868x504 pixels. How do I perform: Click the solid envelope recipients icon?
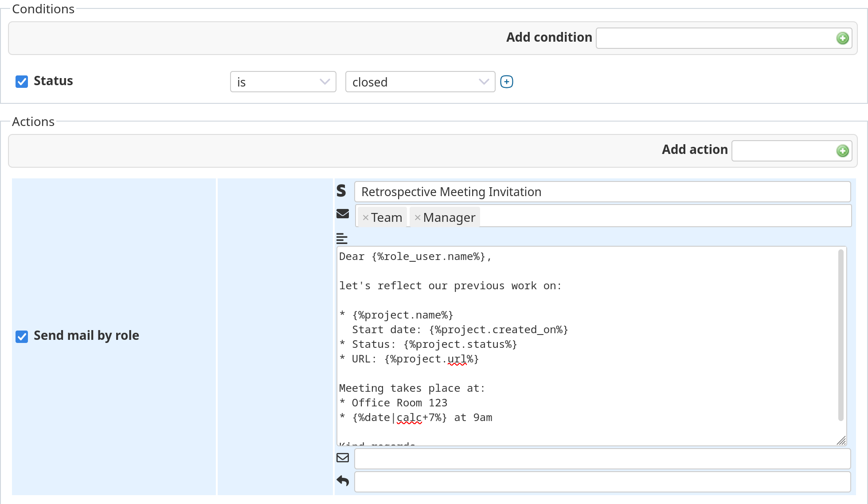point(343,214)
